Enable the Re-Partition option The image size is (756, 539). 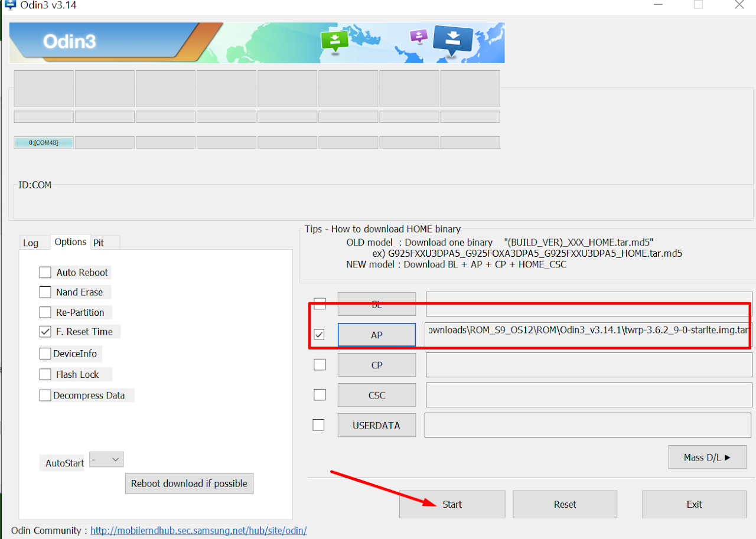tap(45, 312)
